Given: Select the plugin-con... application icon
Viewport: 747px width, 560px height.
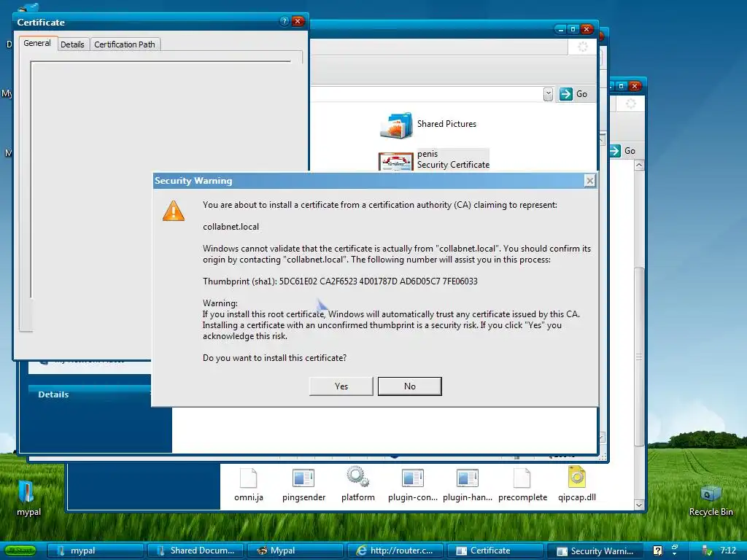Looking at the screenshot, I should (413, 478).
